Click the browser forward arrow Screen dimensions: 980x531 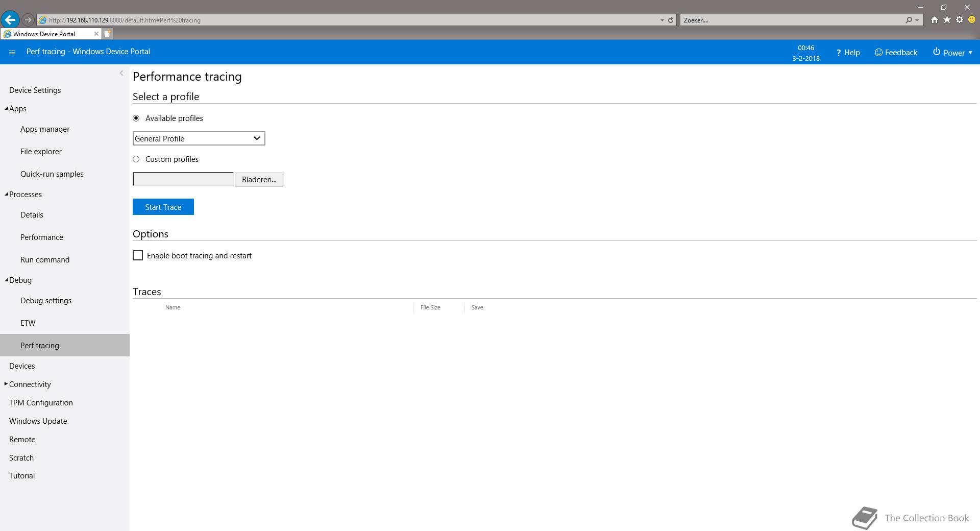tap(28, 20)
